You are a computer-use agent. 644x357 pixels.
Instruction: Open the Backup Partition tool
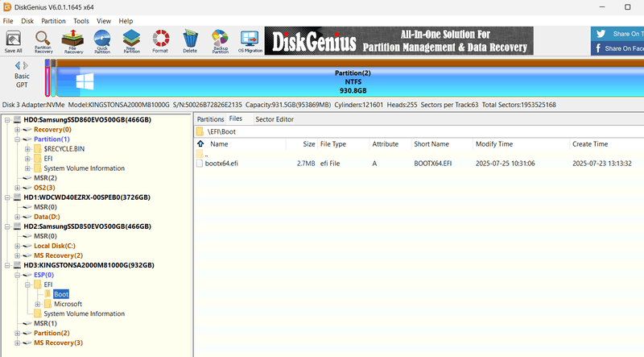click(220, 42)
